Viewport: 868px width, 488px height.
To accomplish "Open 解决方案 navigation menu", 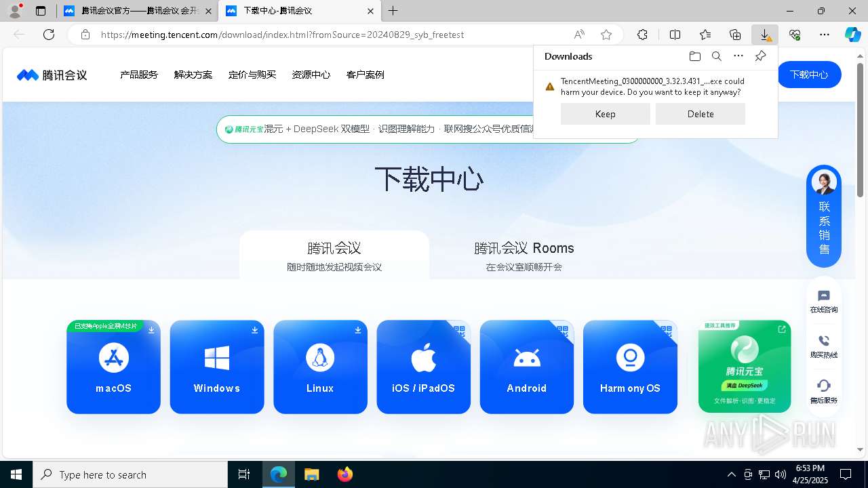I will pyautogui.click(x=193, y=75).
